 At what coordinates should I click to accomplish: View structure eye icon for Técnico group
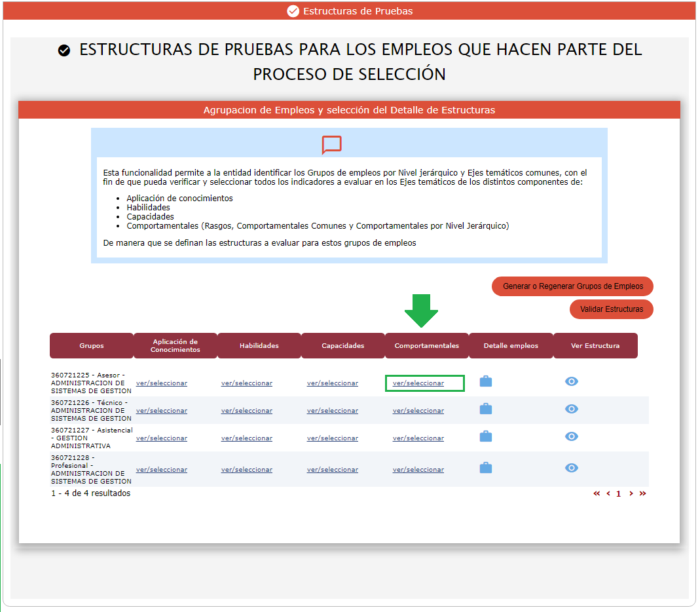coord(571,409)
